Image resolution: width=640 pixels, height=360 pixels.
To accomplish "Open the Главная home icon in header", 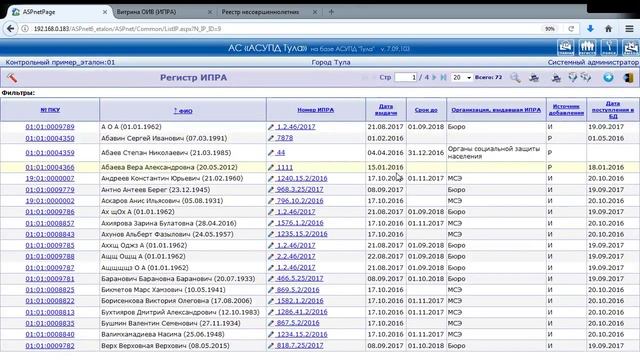I will click(566, 48).
